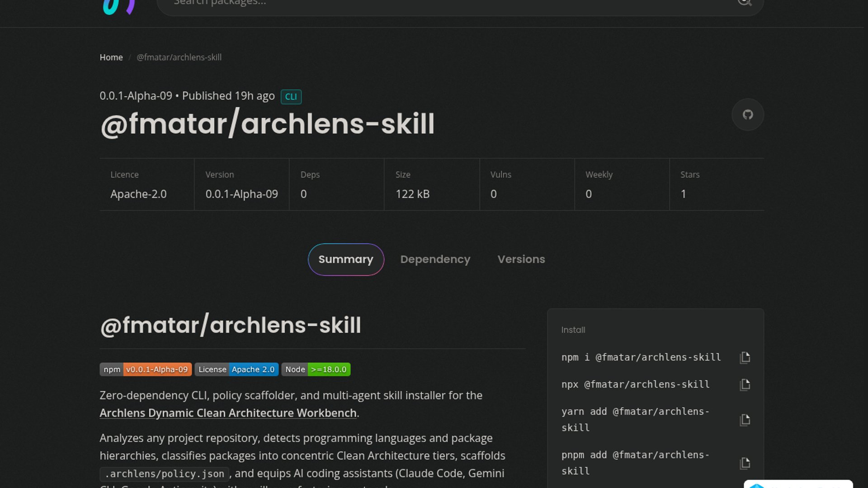
Task: Click the @fmatar/archlens-skill breadcrumb
Action: pyautogui.click(x=179, y=57)
